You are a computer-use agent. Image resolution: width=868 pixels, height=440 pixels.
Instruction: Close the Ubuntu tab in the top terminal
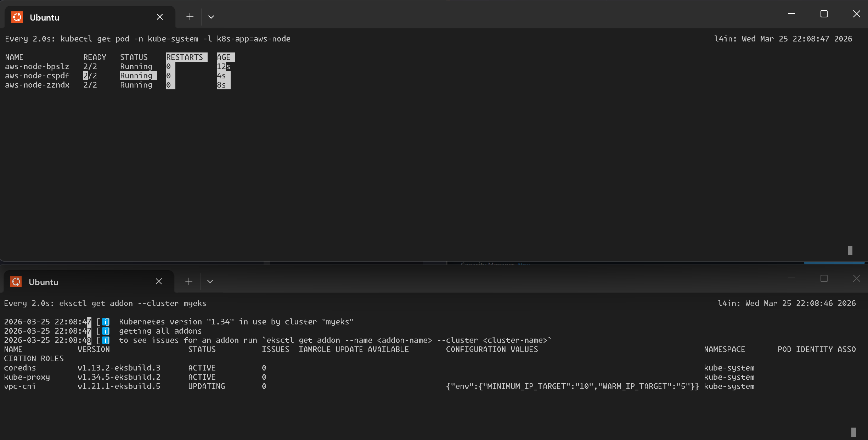(x=160, y=17)
